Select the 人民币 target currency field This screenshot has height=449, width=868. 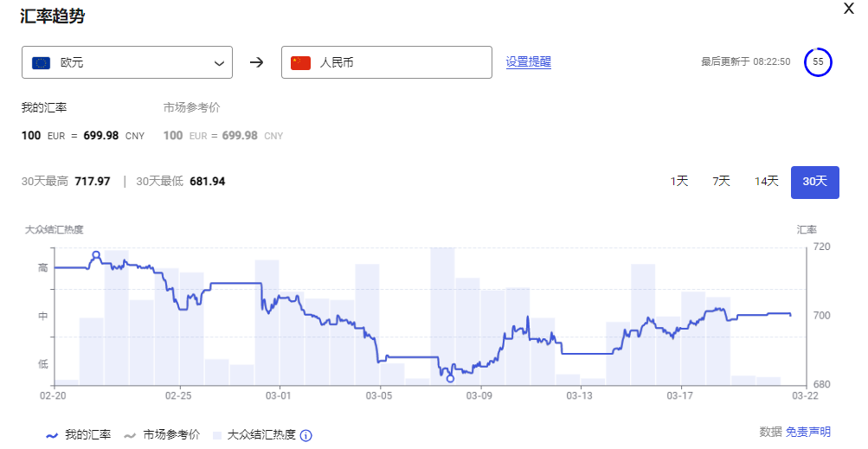click(386, 62)
